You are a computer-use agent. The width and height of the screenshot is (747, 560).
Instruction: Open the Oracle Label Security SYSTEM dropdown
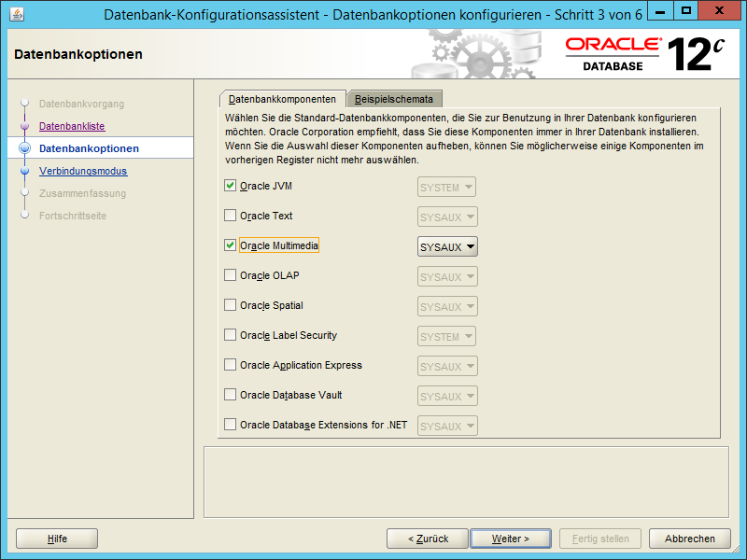[446, 337]
